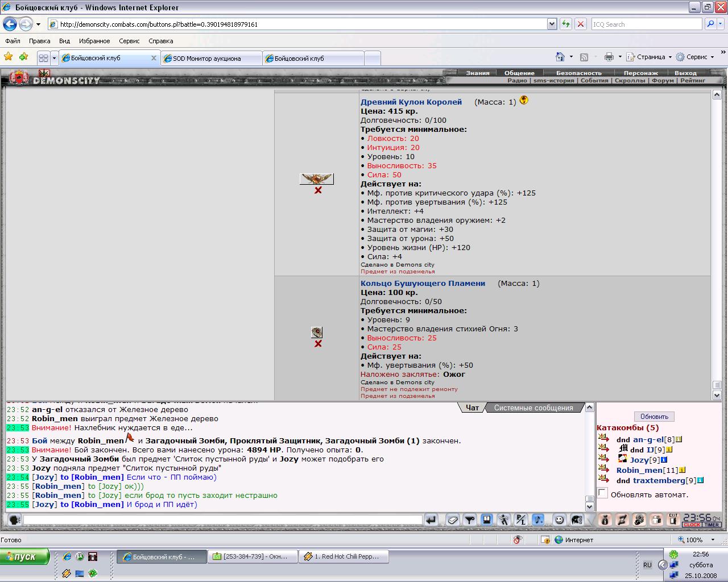Click the info icon next to Jozy[9]
This screenshot has height=582, width=728.
664,460
